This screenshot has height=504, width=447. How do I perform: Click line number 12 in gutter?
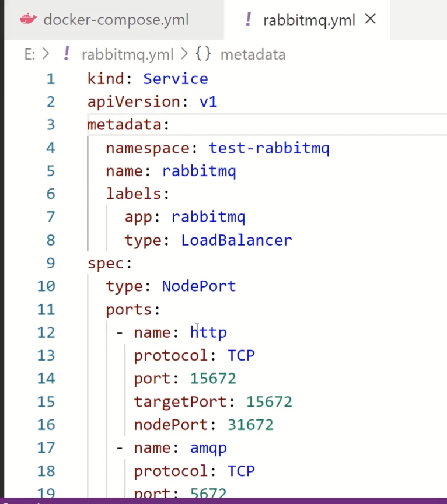pos(46,332)
